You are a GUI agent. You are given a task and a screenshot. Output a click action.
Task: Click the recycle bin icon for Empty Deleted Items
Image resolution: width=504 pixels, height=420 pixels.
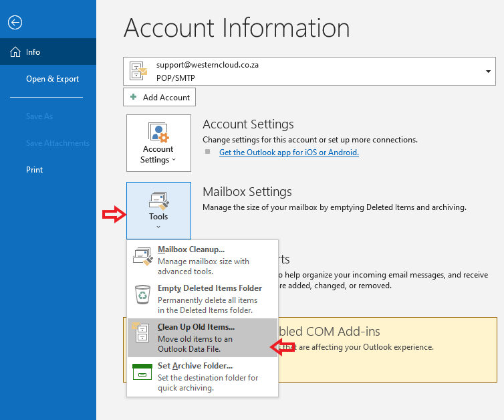pos(143,294)
